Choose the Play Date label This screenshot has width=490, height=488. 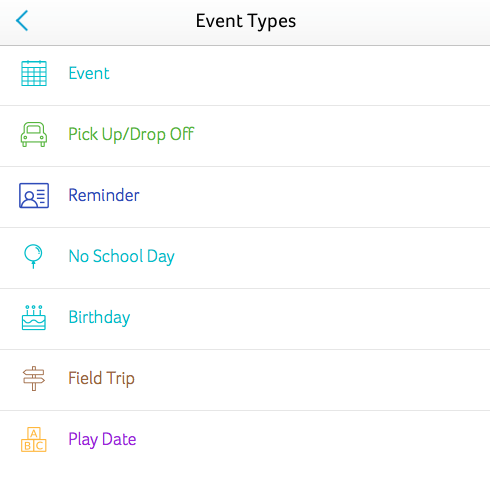pyautogui.click(x=102, y=439)
